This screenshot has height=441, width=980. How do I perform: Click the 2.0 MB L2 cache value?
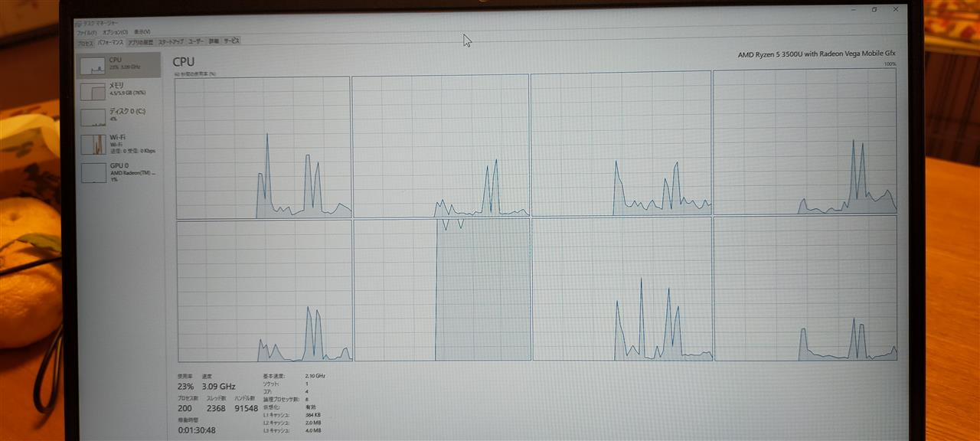pyautogui.click(x=313, y=423)
